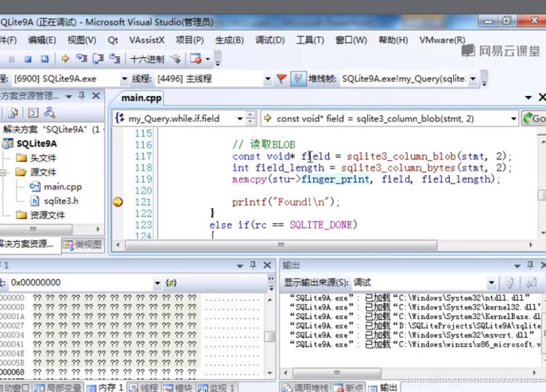Open 调试(D) menu
The height and width of the screenshot is (392, 546).
(270, 40)
